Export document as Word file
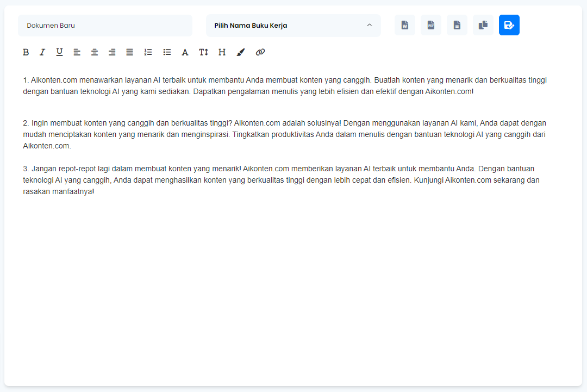This screenshot has width=587, height=392. [405, 25]
